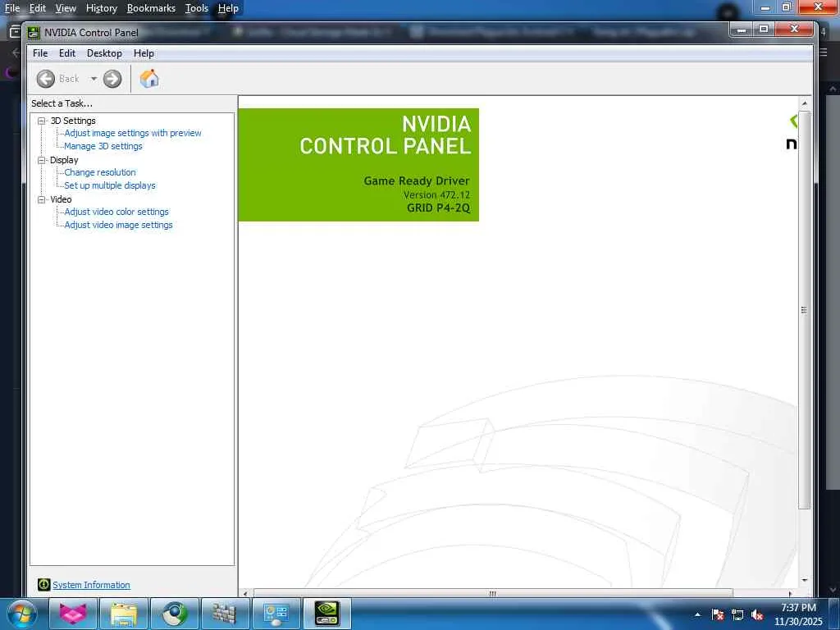Viewport: 840px width, 630px height.
Task: Go back with the Back arrow icon
Action: [x=46, y=79]
